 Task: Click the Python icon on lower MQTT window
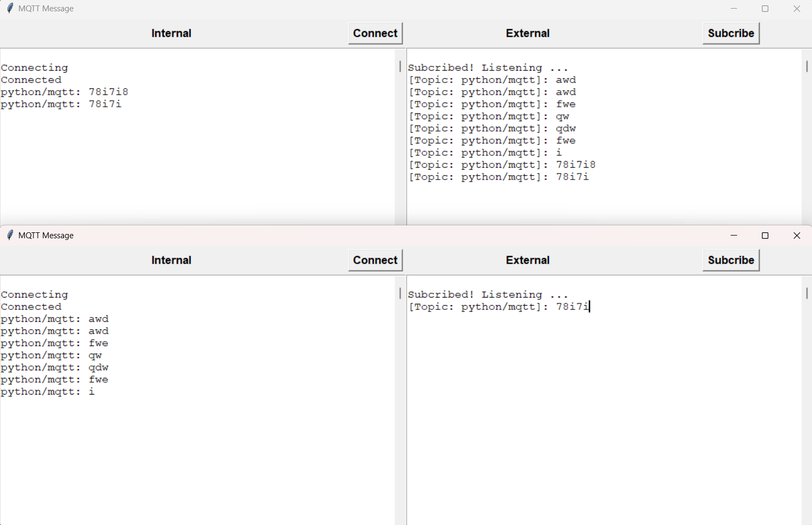pyautogui.click(x=10, y=235)
